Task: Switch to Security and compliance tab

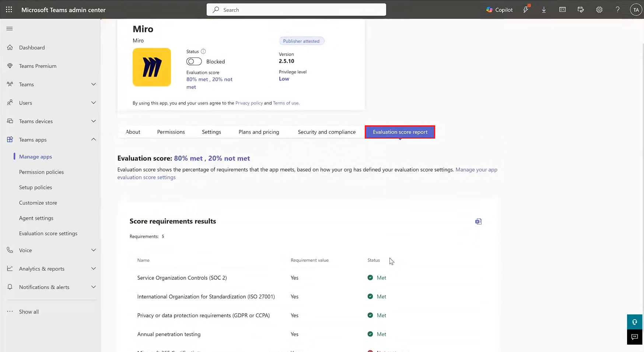Action: point(327,132)
